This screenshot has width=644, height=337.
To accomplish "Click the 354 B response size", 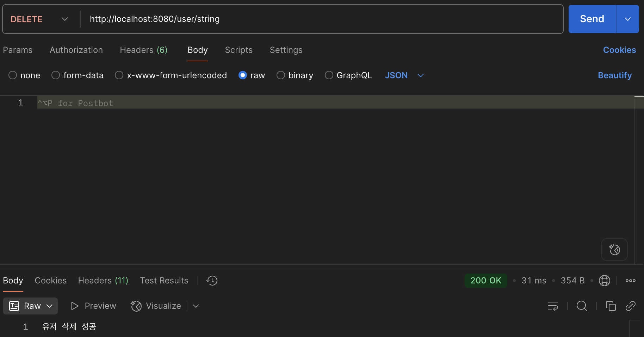I will pos(572,281).
